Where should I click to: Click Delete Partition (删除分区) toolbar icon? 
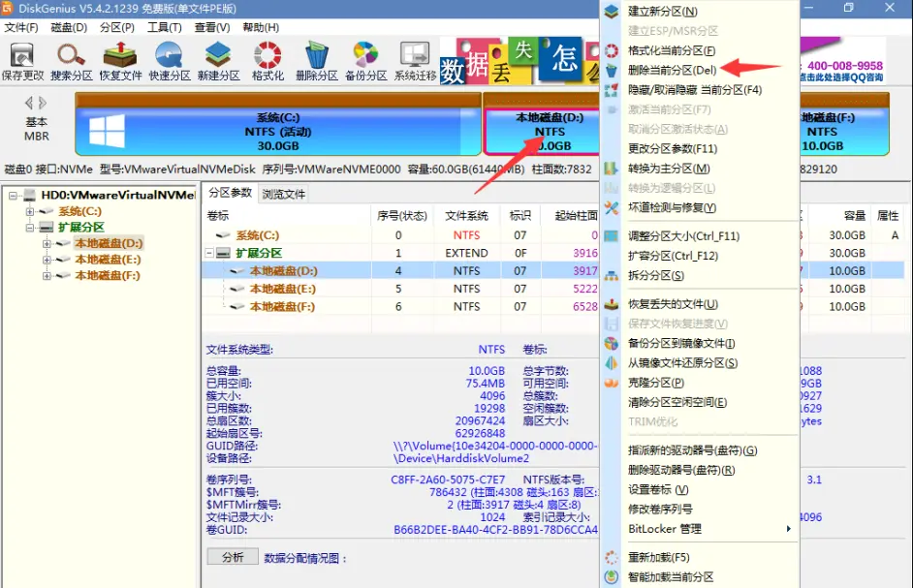(317, 61)
